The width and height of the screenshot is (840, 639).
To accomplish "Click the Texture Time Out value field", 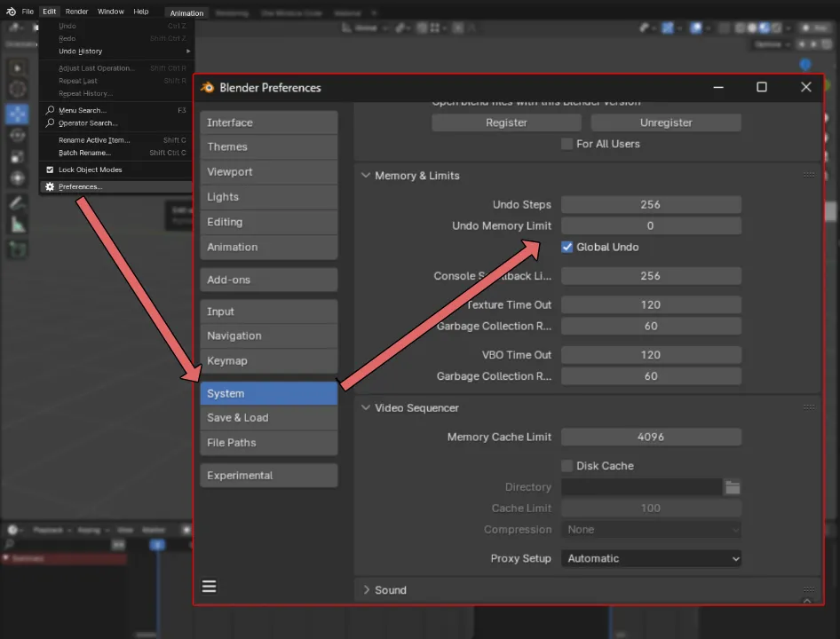I will coord(651,304).
